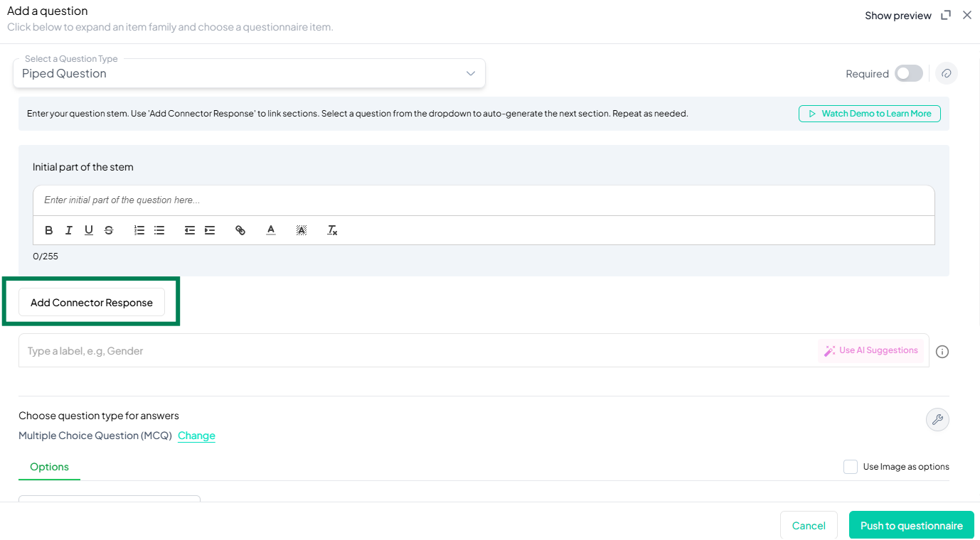Switch to the Options tab
This screenshot has width=980, height=540.
[x=49, y=467]
